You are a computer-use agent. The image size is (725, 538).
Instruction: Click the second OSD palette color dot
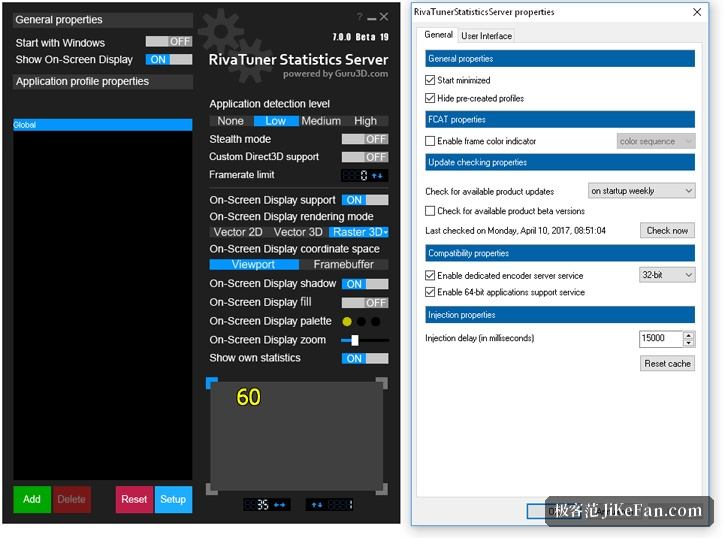pyautogui.click(x=362, y=321)
